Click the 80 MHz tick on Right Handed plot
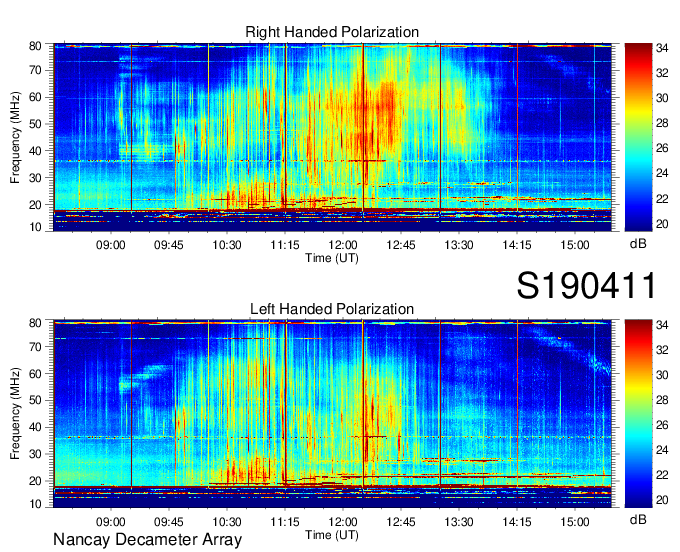 click(36, 46)
